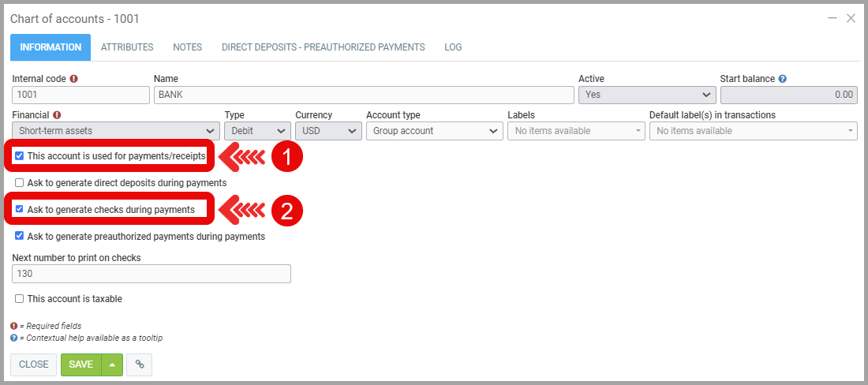Toggle the This account is taxable checkbox
The height and width of the screenshot is (385, 868).
pyautogui.click(x=20, y=299)
